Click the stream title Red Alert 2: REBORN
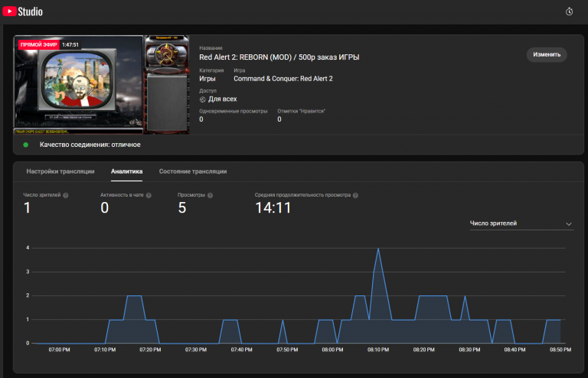 pos(279,57)
